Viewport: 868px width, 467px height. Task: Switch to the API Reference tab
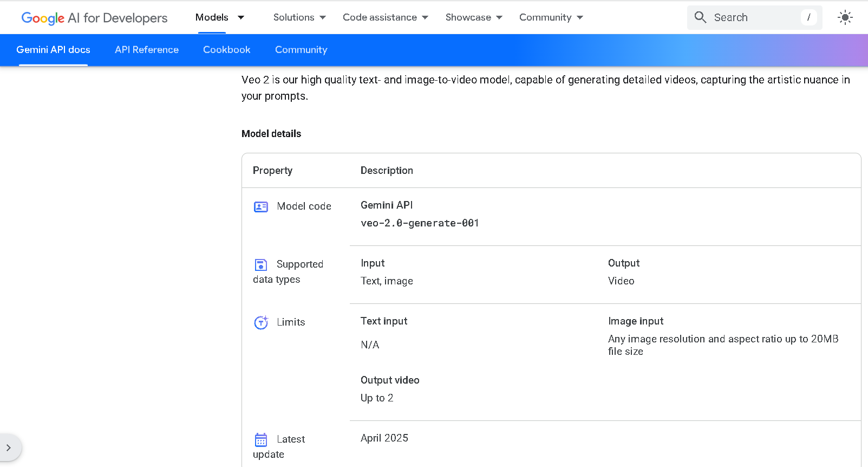(147, 50)
